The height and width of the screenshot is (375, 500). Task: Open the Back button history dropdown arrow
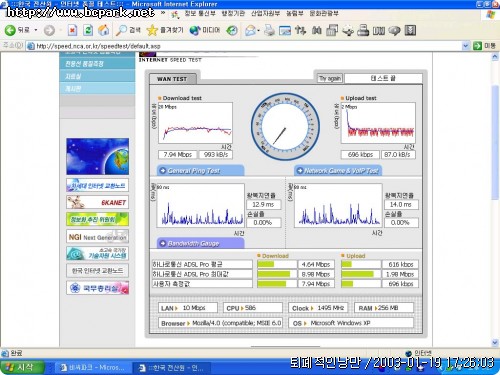point(36,30)
